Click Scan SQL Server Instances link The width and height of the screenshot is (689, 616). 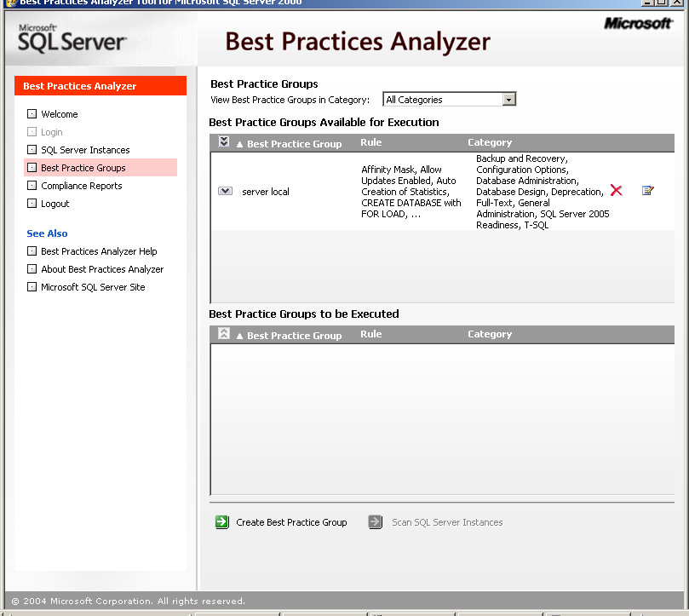tap(447, 522)
